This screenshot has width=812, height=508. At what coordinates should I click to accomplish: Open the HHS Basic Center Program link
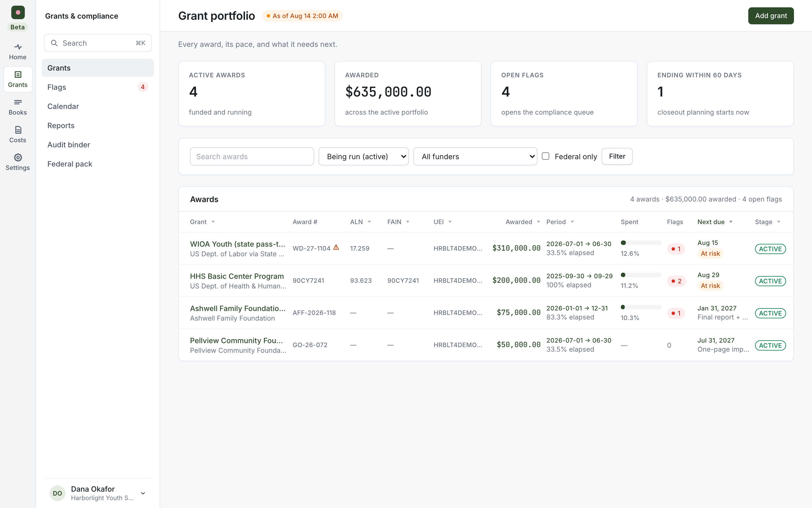coord(237,276)
